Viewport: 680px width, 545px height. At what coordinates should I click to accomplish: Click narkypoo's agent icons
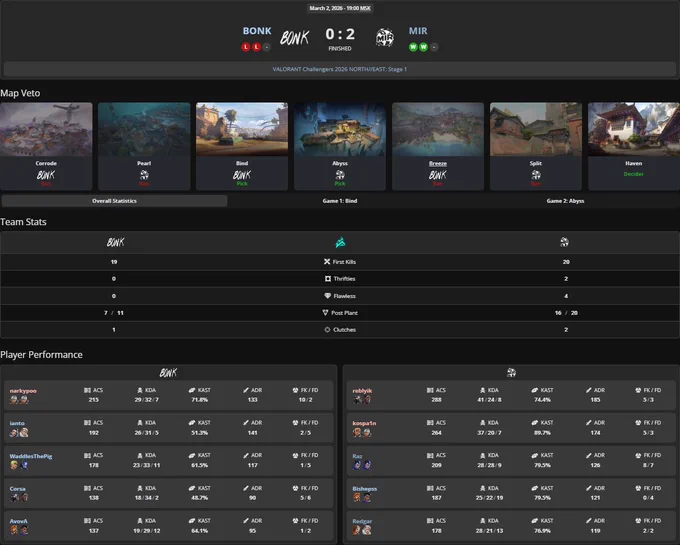coord(19,400)
